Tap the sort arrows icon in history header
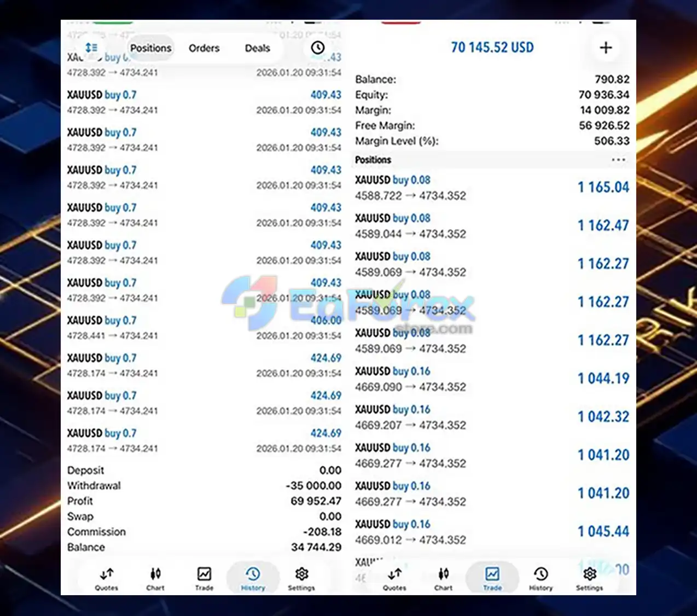Image resolution: width=697 pixels, height=616 pixels. 91,48
